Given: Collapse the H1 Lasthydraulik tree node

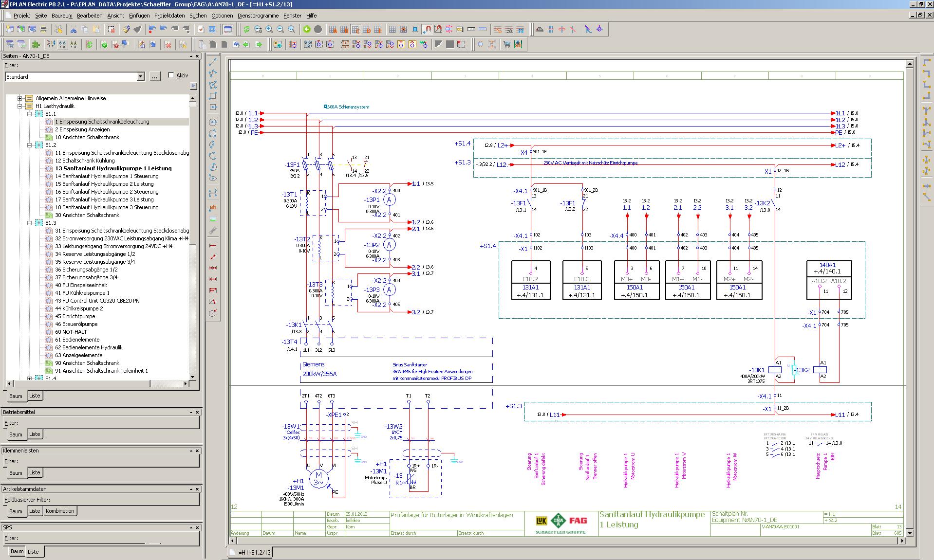Looking at the screenshot, I should click(x=20, y=106).
